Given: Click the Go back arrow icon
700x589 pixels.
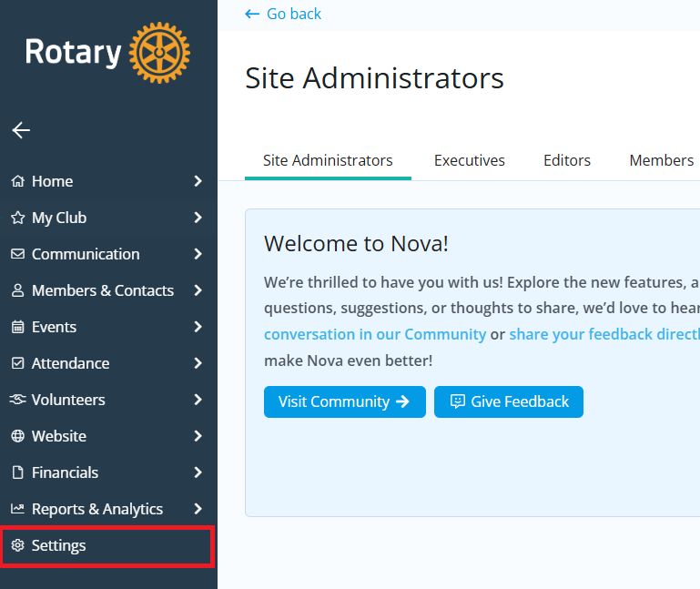Looking at the screenshot, I should 252,15.
